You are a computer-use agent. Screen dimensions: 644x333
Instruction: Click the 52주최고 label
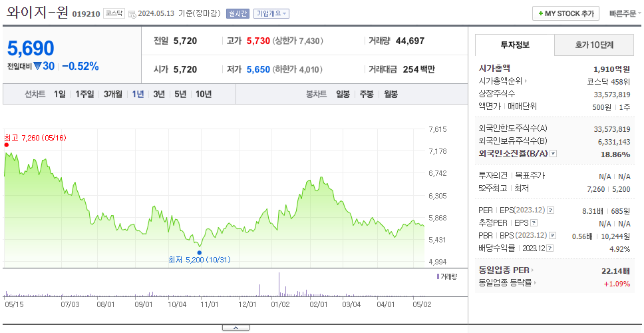493,188
